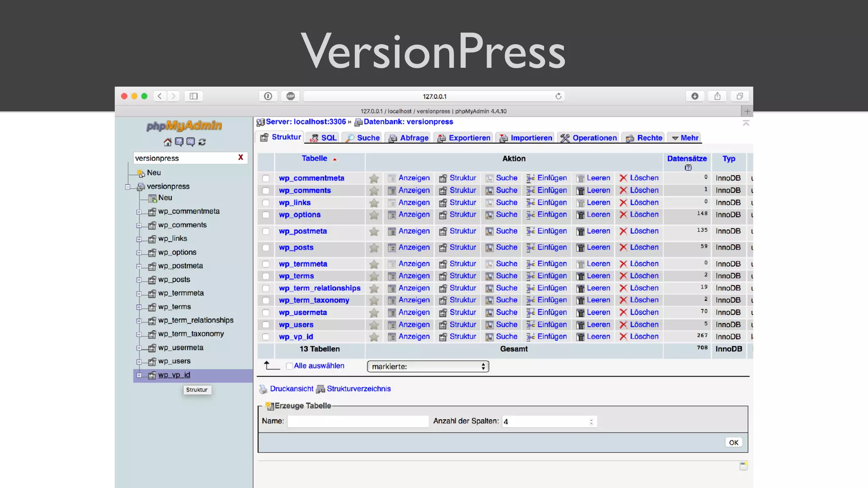Click Anzeigen for wp_comments
868x488 pixels.
[x=409, y=191]
